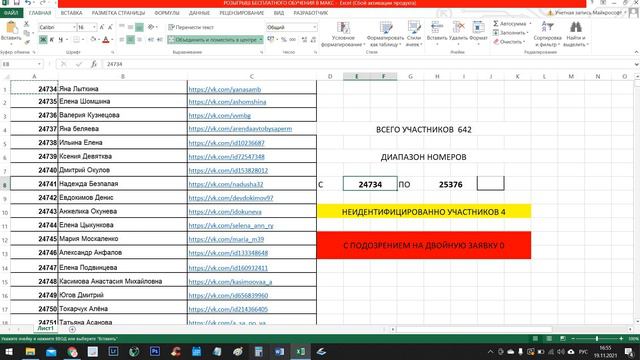Viewport: 640px width, 360px height.
Task: Toggle align right
Action: click(x=140, y=40)
